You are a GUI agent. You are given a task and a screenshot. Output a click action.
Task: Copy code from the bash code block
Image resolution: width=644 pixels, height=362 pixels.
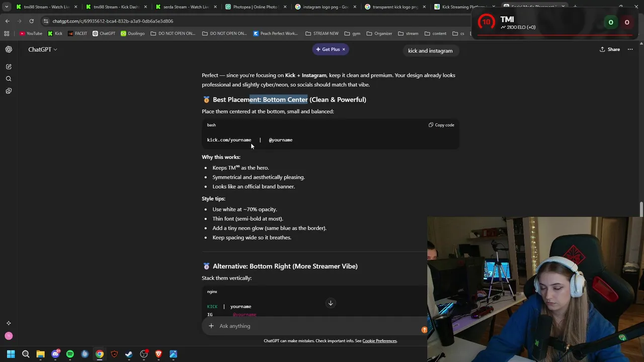pyautogui.click(x=441, y=125)
